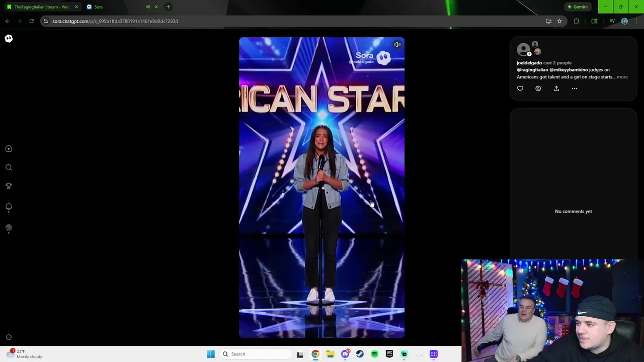Open Epic Games Launcher from taskbar

(389, 354)
